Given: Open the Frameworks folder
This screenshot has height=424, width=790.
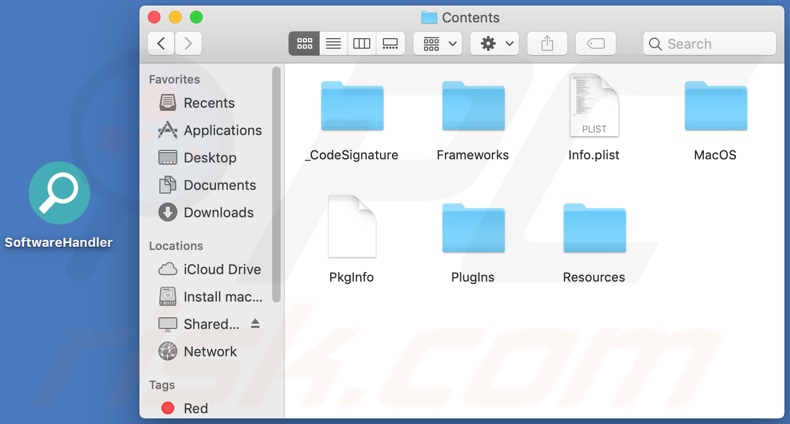Looking at the screenshot, I should pos(473,108).
